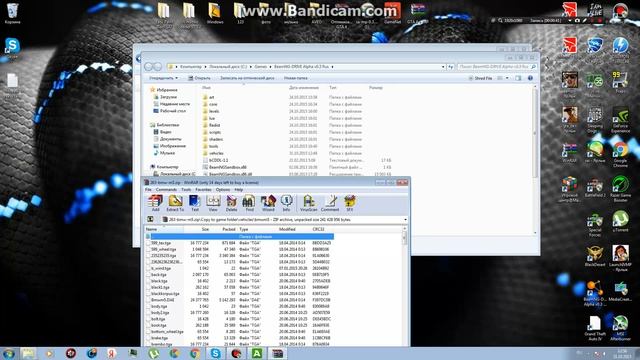Viewport: 640px width, 360px height.
Task: Select Libraries in Explorer navigation pane
Action: [164, 125]
